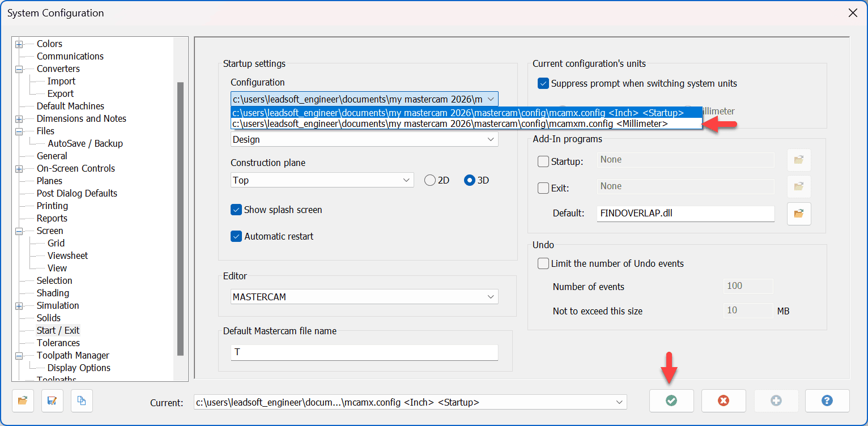Open the Current configuration dropdown at bottom
Image resolution: width=868 pixels, height=426 pixels.
[x=410, y=402]
